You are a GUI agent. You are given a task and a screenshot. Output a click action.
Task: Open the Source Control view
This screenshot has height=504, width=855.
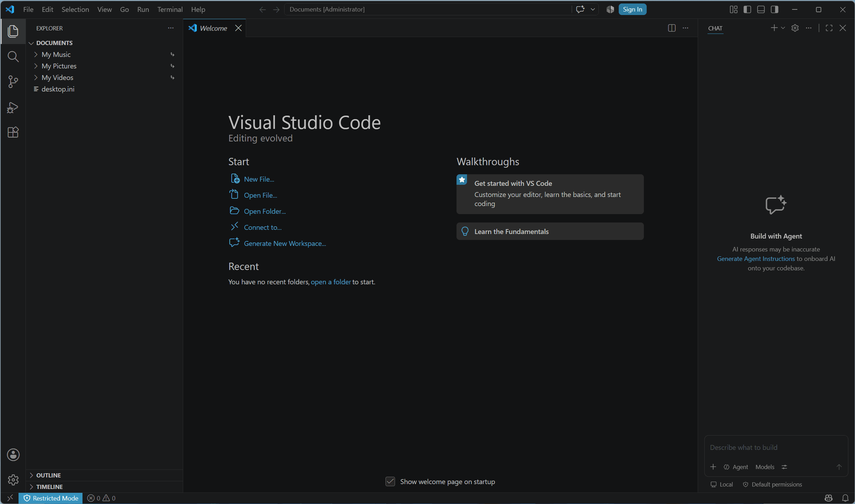[x=13, y=82]
